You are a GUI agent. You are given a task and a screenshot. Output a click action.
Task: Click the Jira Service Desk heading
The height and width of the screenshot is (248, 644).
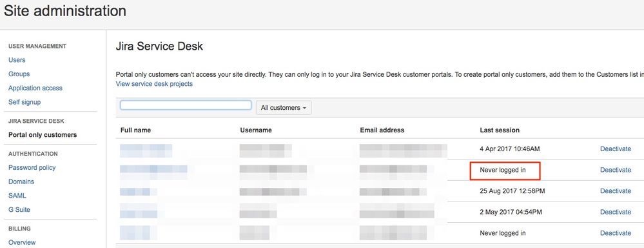click(x=159, y=46)
